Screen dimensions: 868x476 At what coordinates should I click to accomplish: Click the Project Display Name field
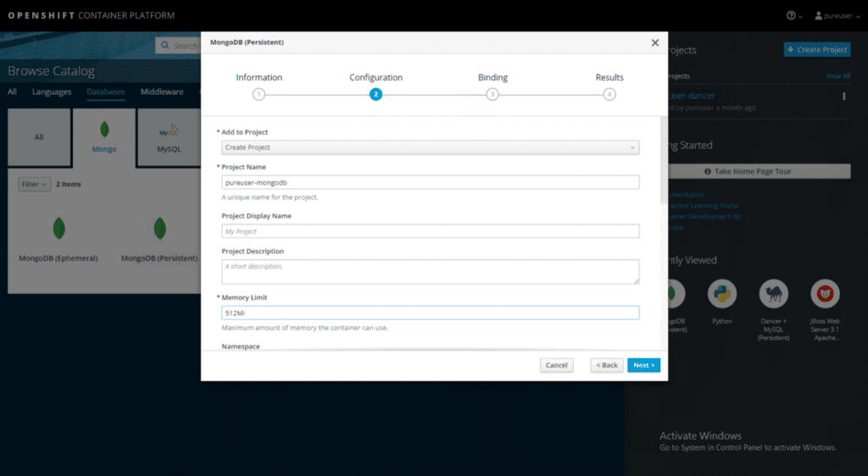[430, 231]
